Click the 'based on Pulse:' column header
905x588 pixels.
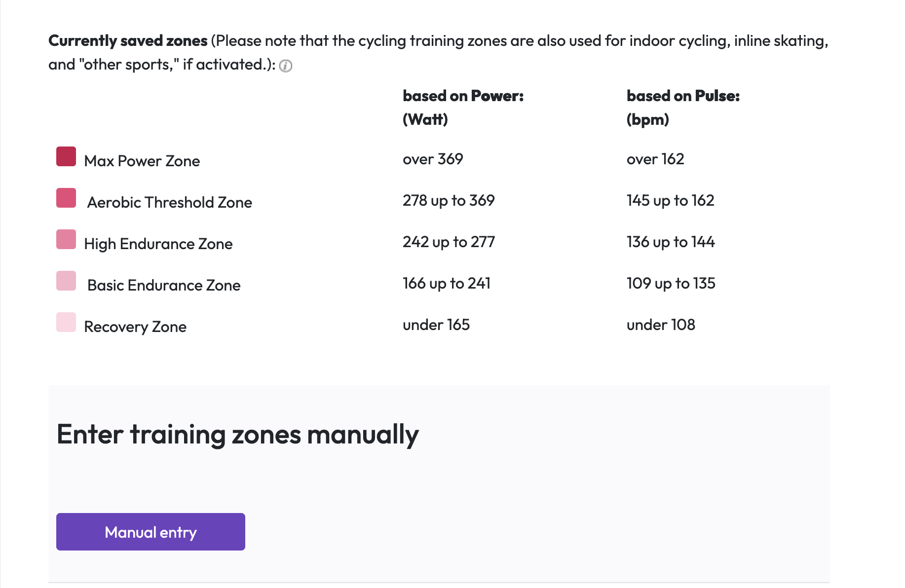tap(683, 96)
